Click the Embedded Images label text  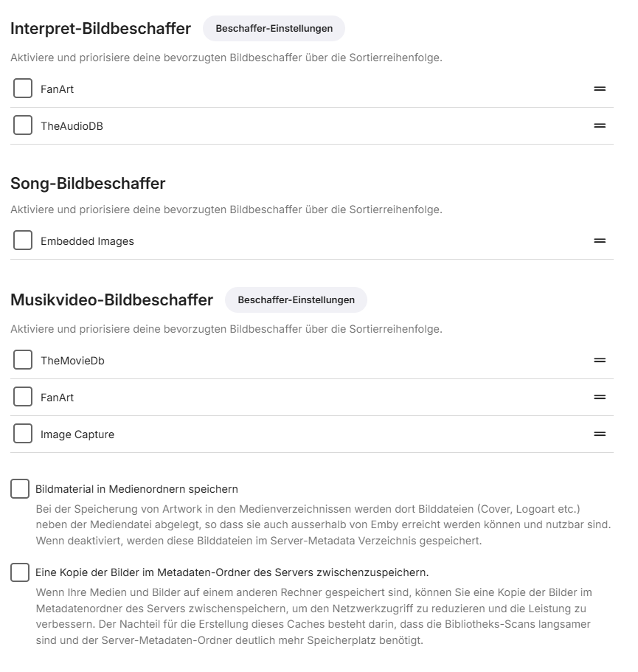(87, 241)
